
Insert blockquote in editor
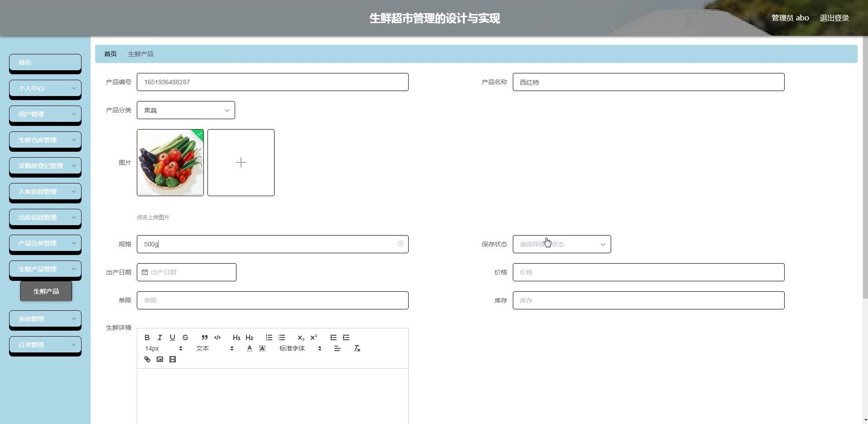pos(205,337)
